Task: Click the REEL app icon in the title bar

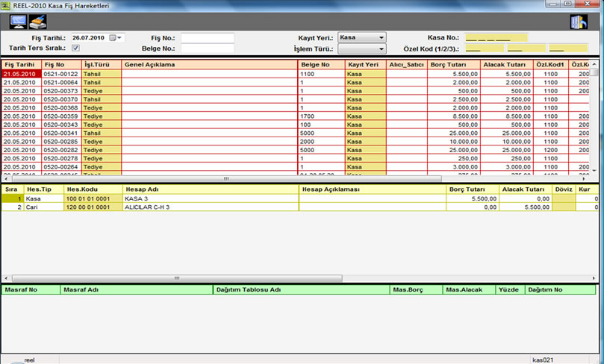Action: tap(5, 5)
